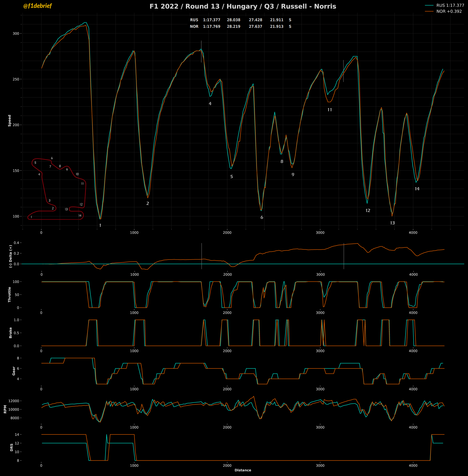Click Russell's lap time 1:17.377 in table

(211, 20)
